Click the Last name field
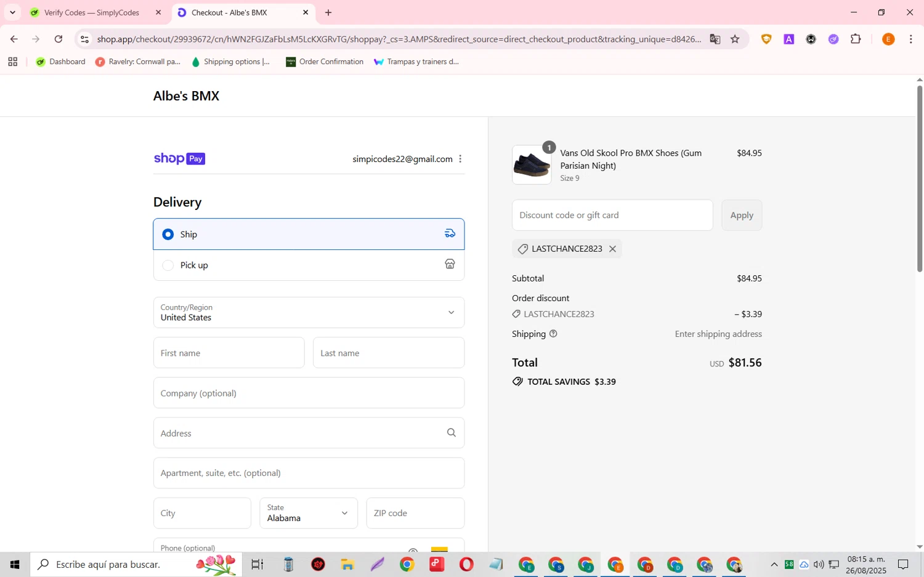Image resolution: width=924 pixels, height=577 pixels. [x=389, y=353]
